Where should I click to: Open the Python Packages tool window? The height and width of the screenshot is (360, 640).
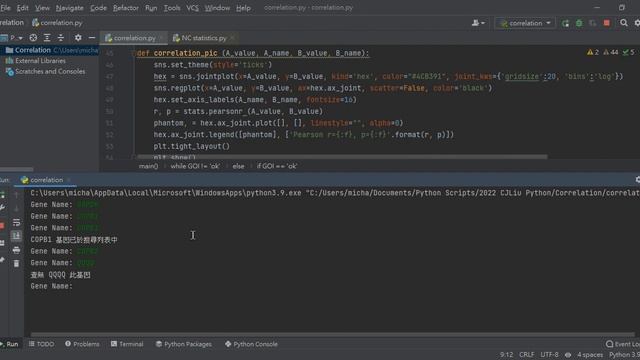[x=184, y=344]
